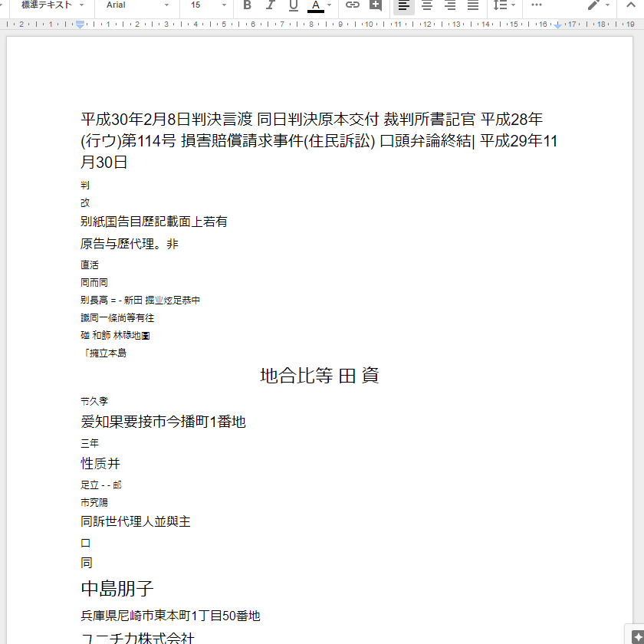Open text color picker

point(315,5)
